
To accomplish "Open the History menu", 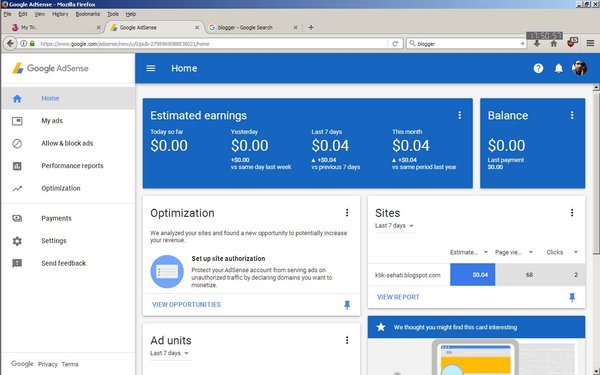I will point(60,14).
